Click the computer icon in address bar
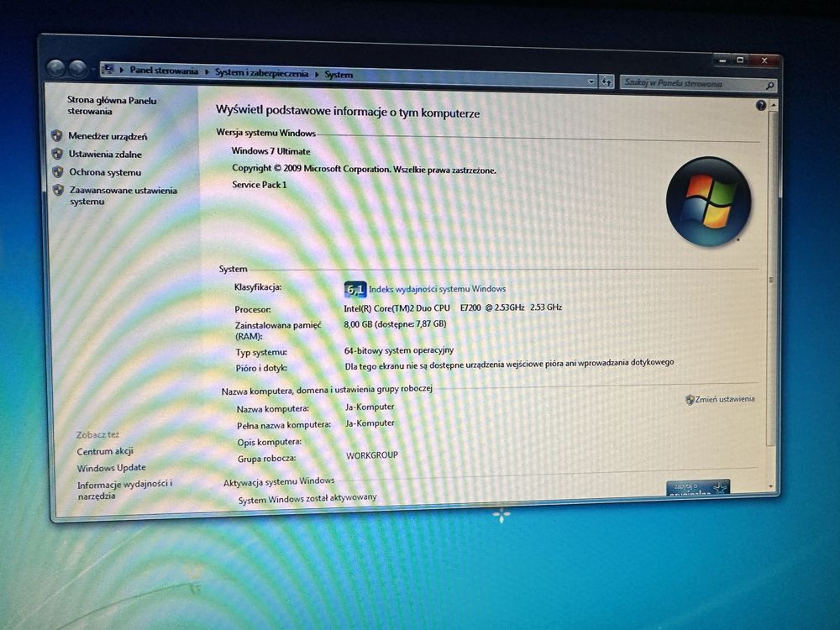The image size is (840, 630). [108, 69]
